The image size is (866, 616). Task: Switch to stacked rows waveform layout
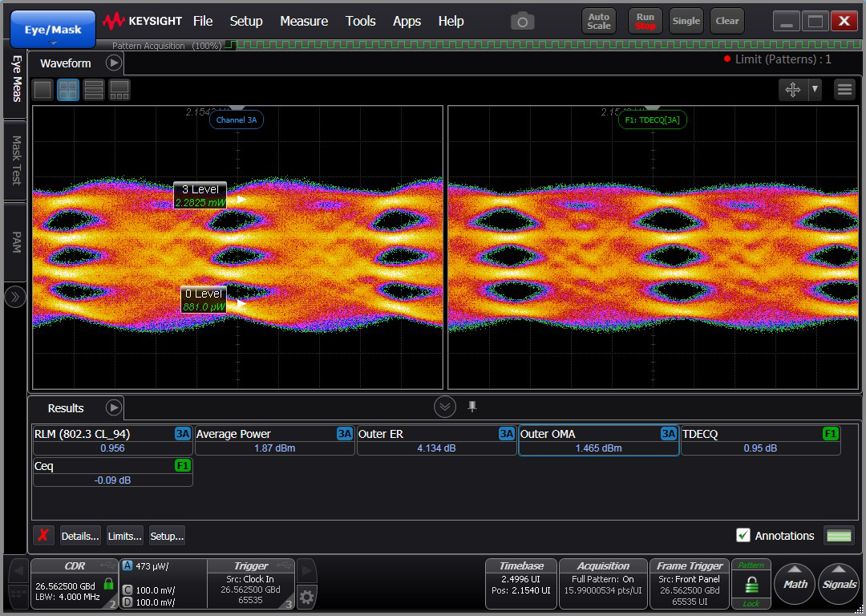(94, 90)
